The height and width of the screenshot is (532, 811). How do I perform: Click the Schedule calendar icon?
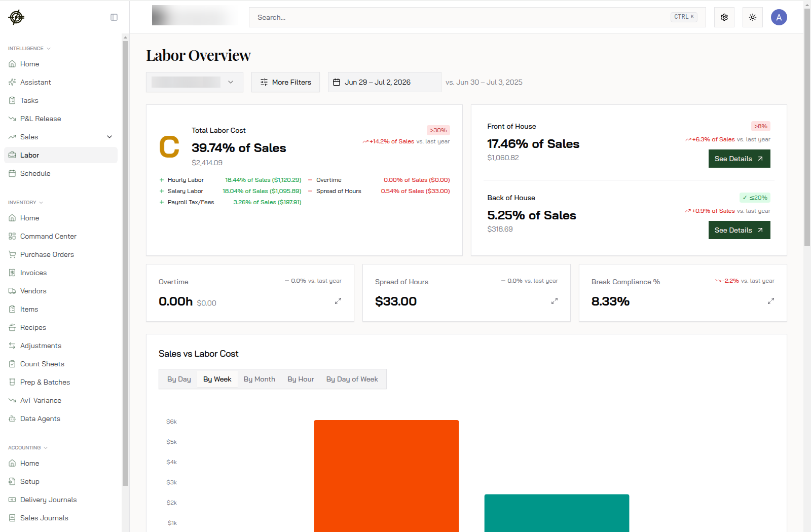(12, 173)
